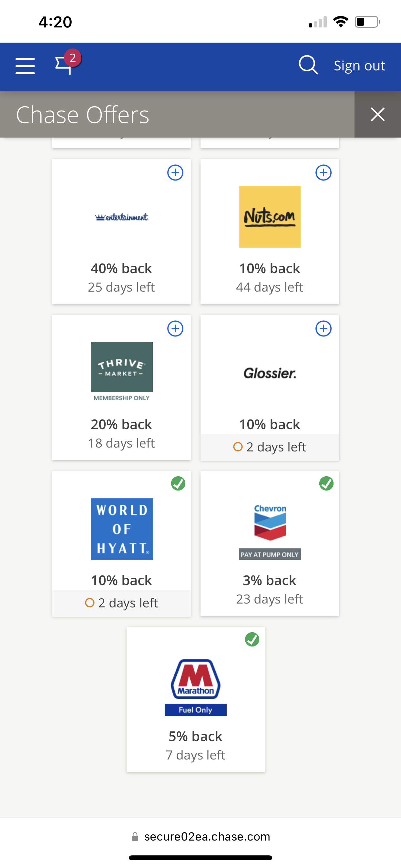Screen dimensions: 401x868
Task: Close the Chase Offers panel
Action: pyautogui.click(x=377, y=114)
